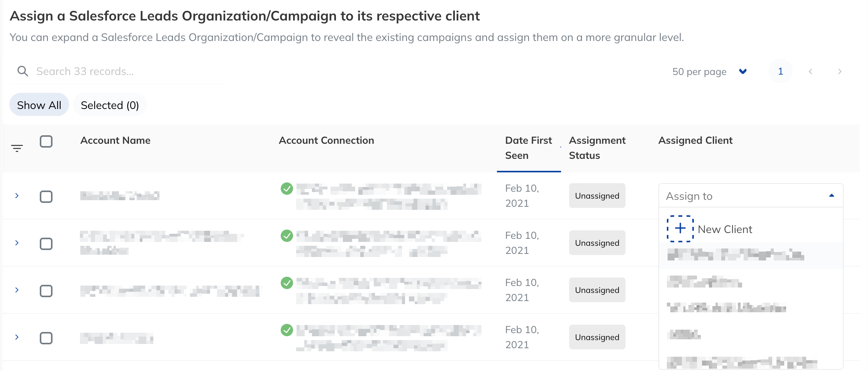The height and width of the screenshot is (371, 868).
Task: Open the 50 per page dropdown
Action: tap(710, 71)
